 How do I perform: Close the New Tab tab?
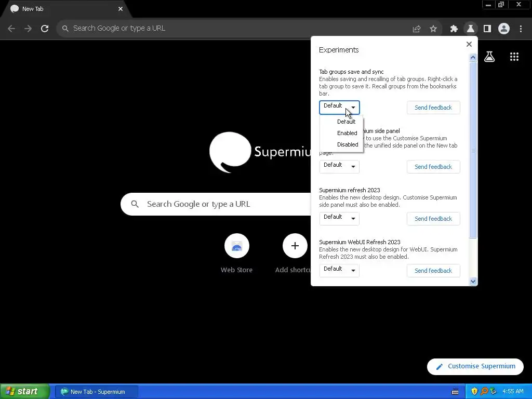(121, 9)
